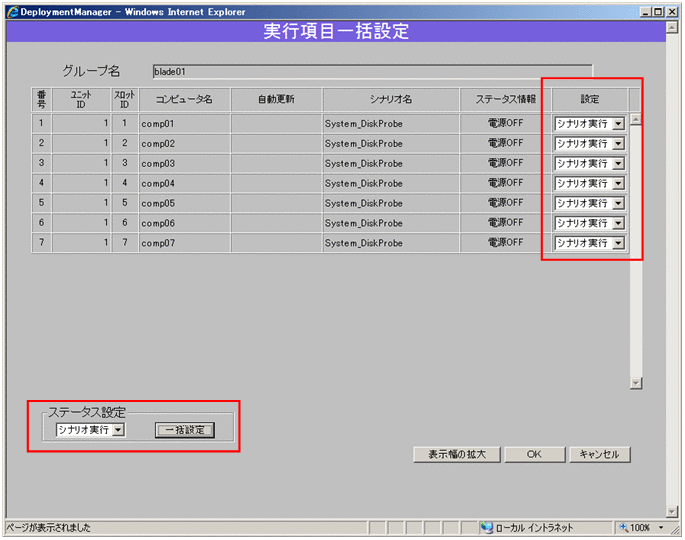Screen dimensions: 685x540
Task: Click the Internet Explorer icon in title bar
Action: click(x=13, y=12)
